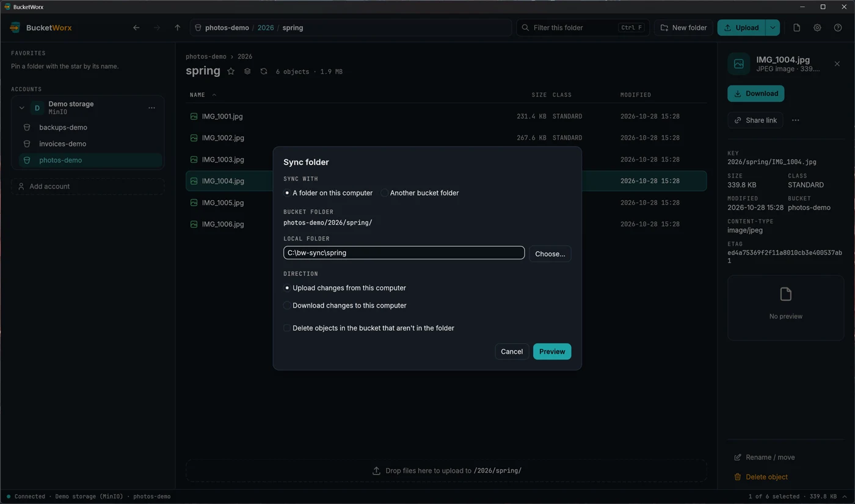The width and height of the screenshot is (855, 504).
Task: Star the spring folder as favorite
Action: (x=231, y=71)
